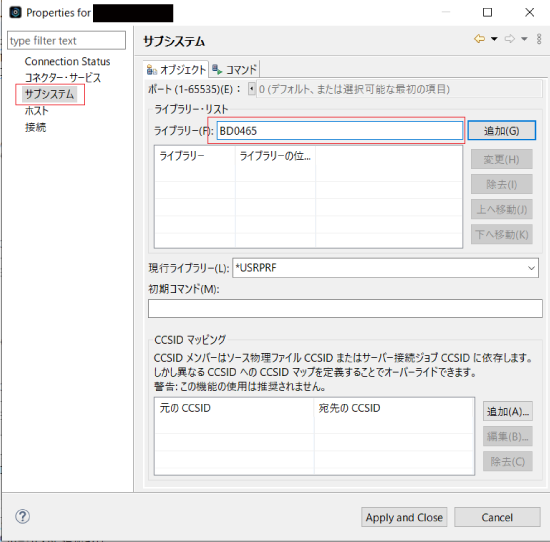The image size is (550, 542).
Task: Switch to the オブジェクト tab
Action: pyautogui.click(x=176, y=69)
